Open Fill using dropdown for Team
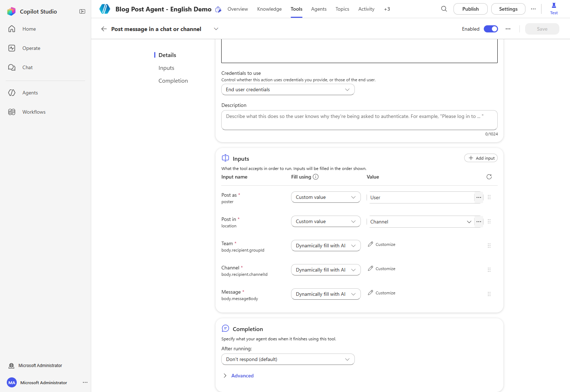Viewport: 570px width, 392px height. click(326, 246)
